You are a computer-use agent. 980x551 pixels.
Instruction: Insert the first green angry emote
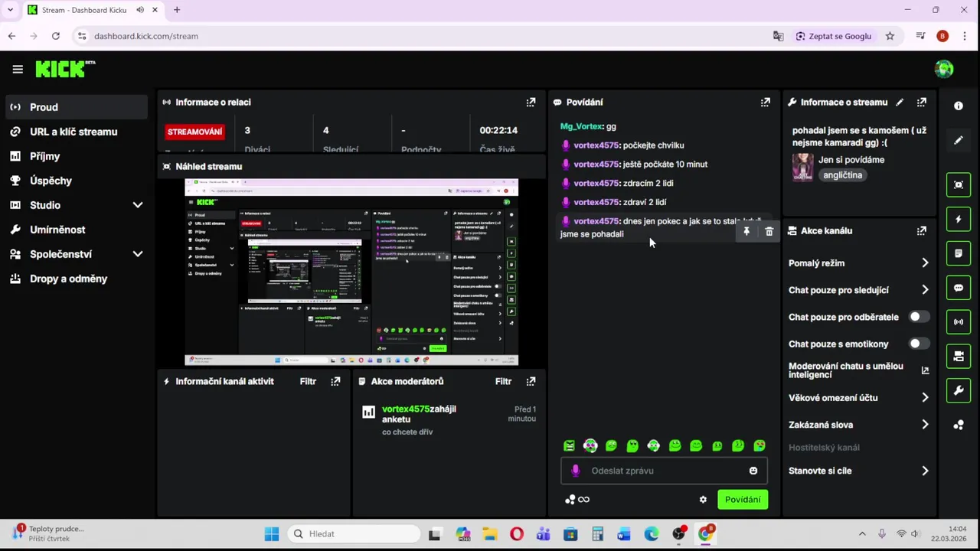tap(570, 445)
